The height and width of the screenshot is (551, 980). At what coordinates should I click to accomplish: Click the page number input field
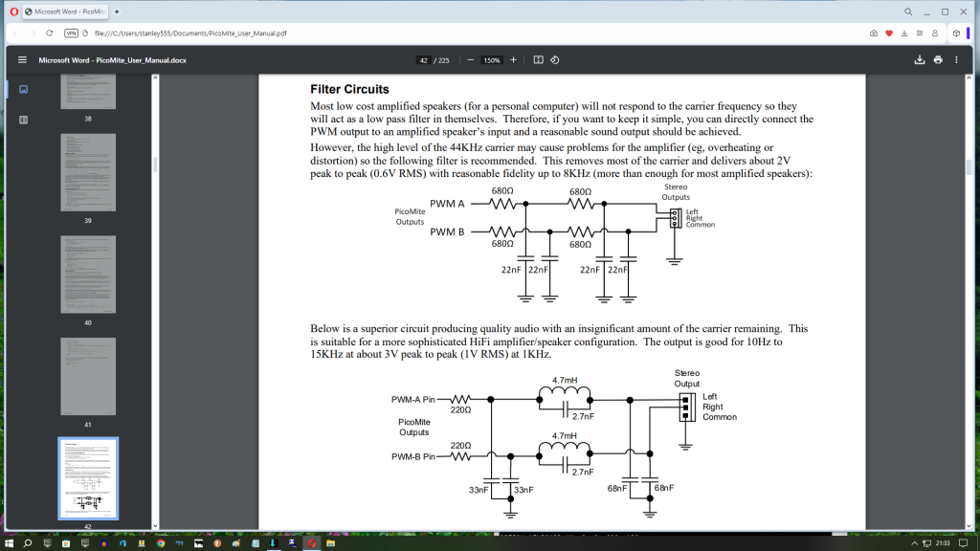[x=424, y=59]
